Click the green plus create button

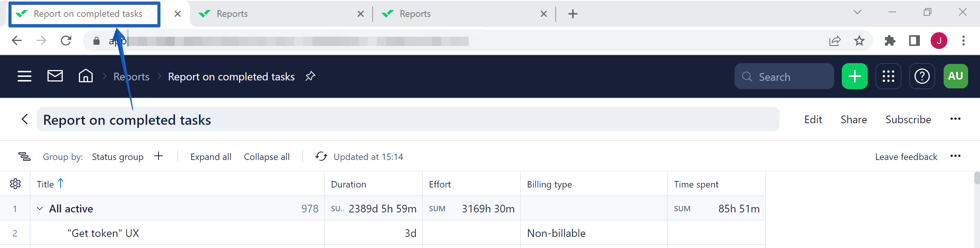click(x=854, y=77)
